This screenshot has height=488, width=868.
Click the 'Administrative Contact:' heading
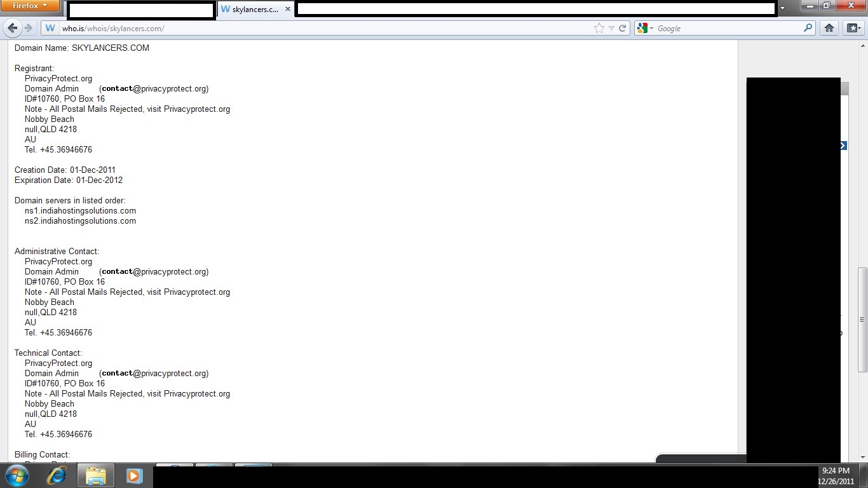pyautogui.click(x=57, y=251)
